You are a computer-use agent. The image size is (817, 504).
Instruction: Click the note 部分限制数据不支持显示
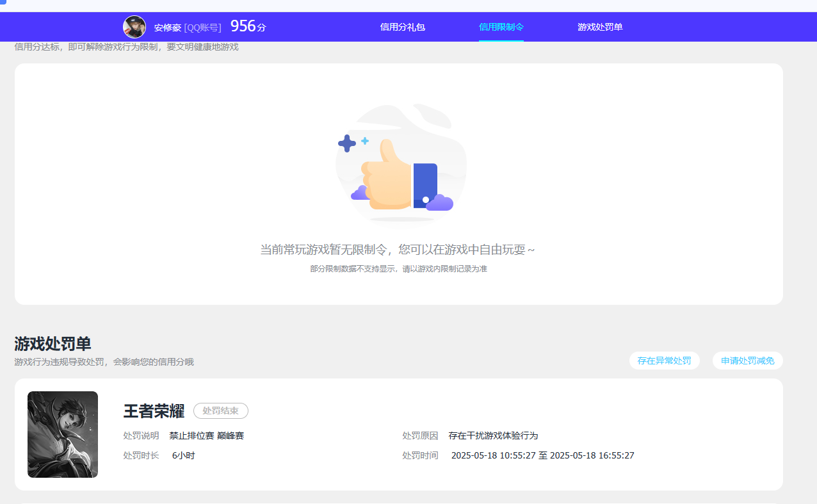click(398, 269)
